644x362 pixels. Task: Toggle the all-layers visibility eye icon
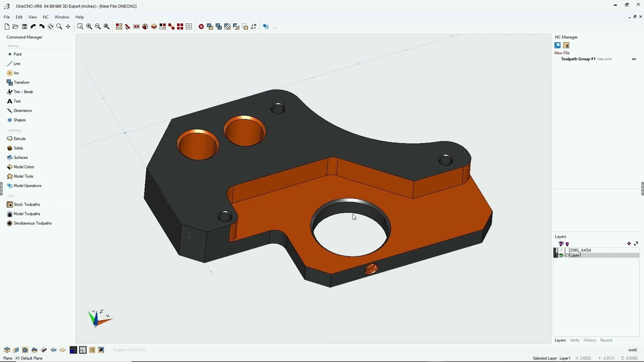(x=561, y=244)
